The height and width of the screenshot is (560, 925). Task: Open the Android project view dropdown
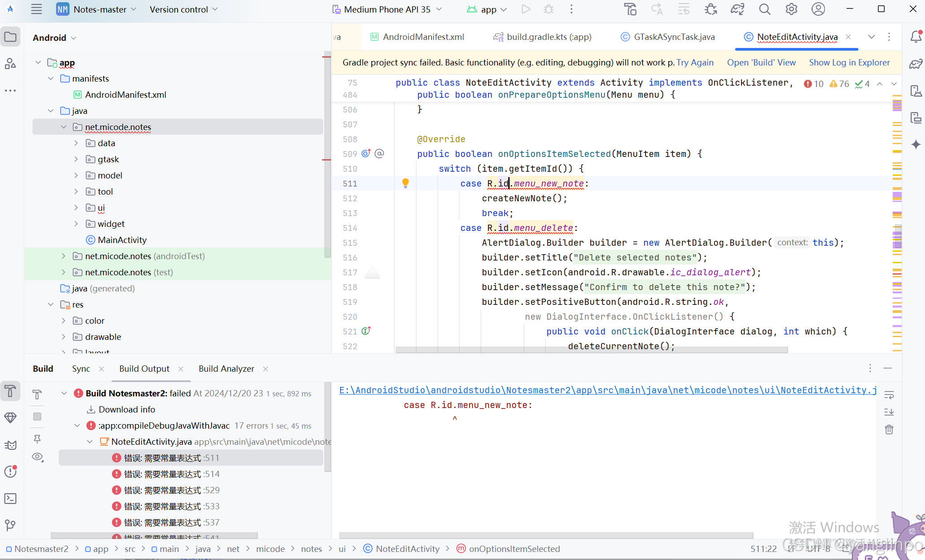click(54, 38)
